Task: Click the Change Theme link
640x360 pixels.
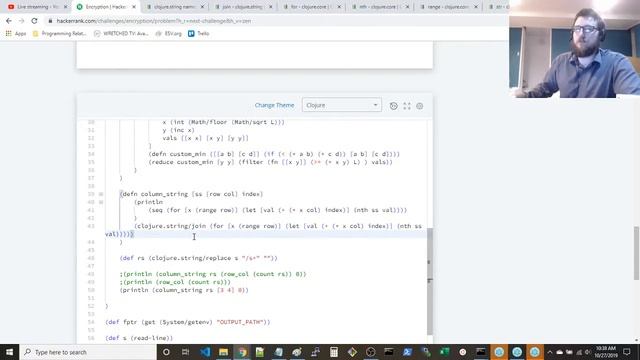Action: (x=274, y=105)
